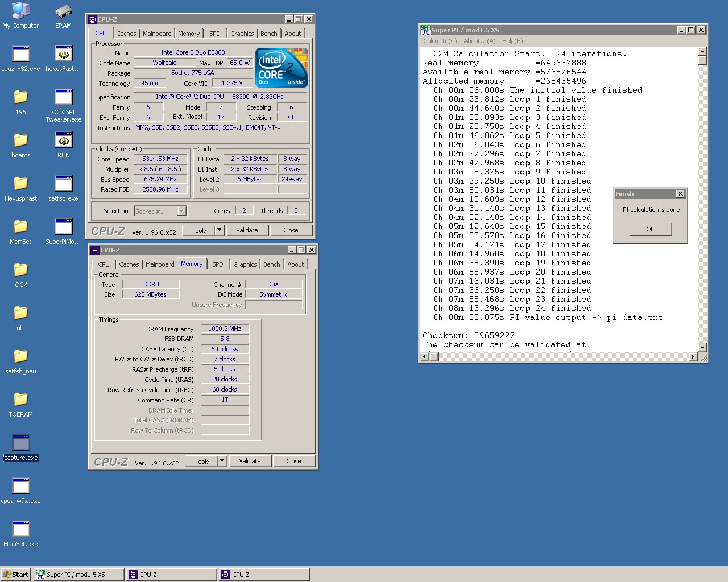Open the OCX folder icon

point(20,275)
